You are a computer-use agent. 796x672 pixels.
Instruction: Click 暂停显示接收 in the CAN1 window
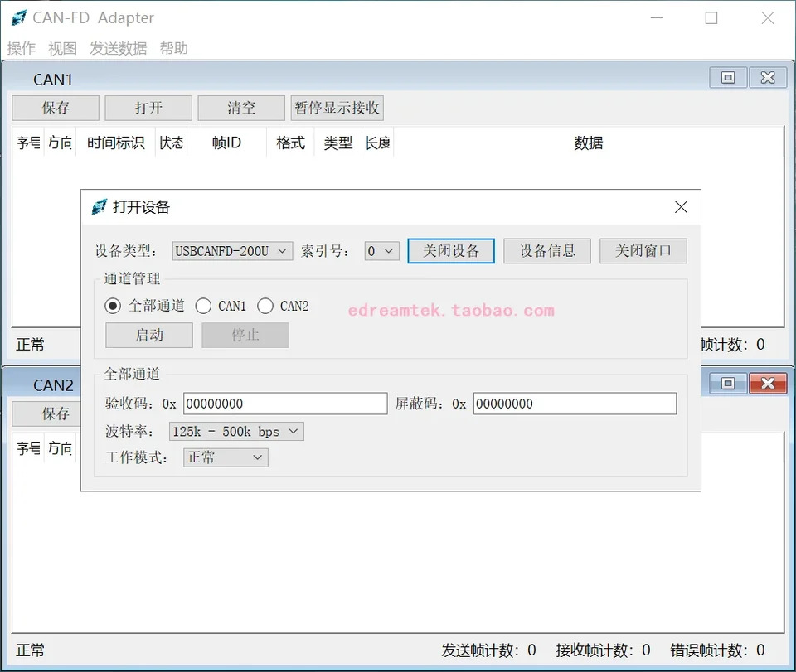pyautogui.click(x=337, y=108)
